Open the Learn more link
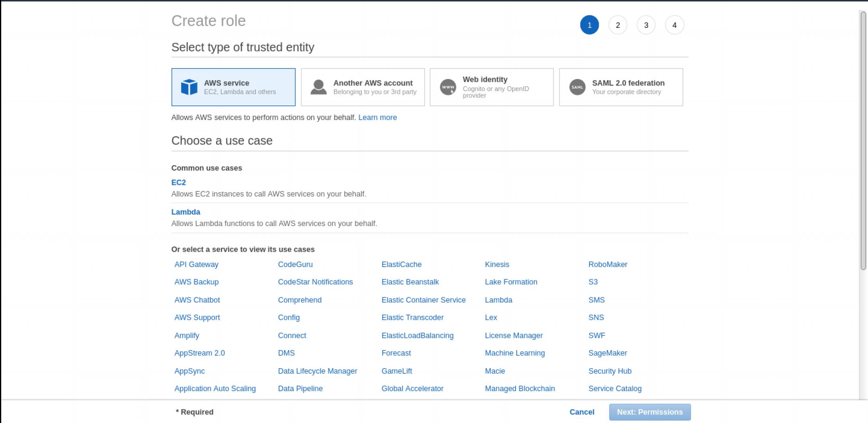The image size is (868, 423). point(377,117)
